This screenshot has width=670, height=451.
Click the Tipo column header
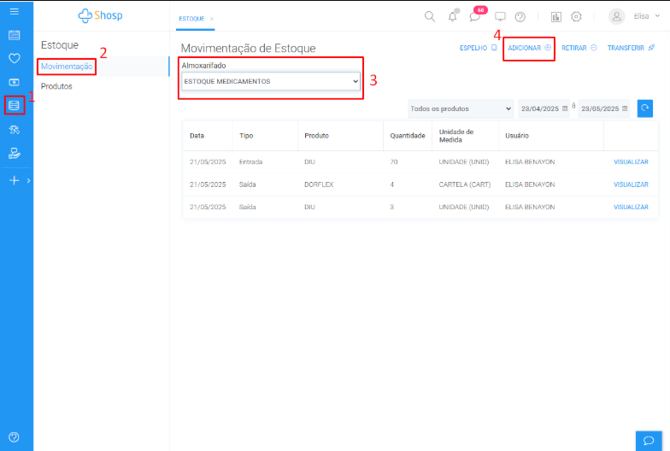coord(246,136)
